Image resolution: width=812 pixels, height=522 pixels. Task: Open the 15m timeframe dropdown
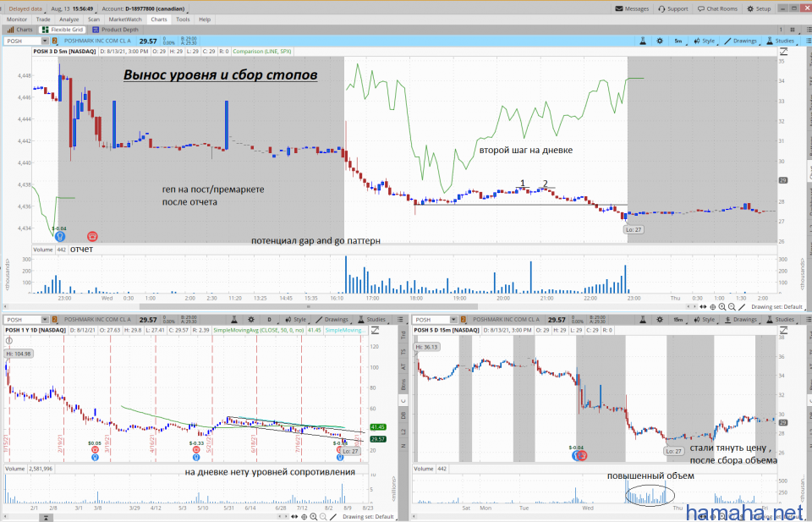pos(678,320)
